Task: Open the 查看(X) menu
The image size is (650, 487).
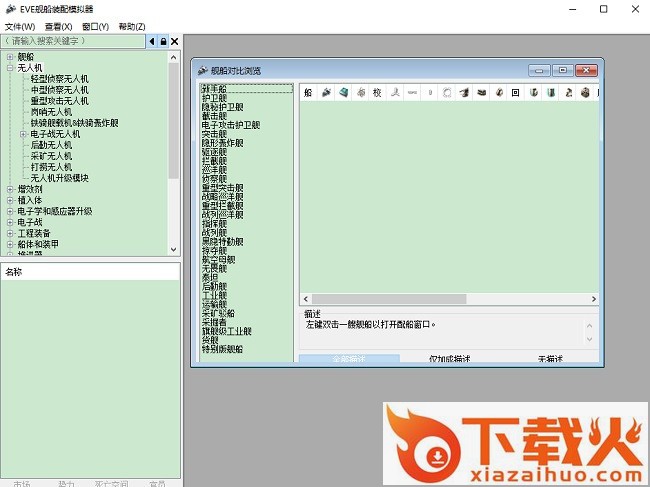Action: click(x=58, y=26)
